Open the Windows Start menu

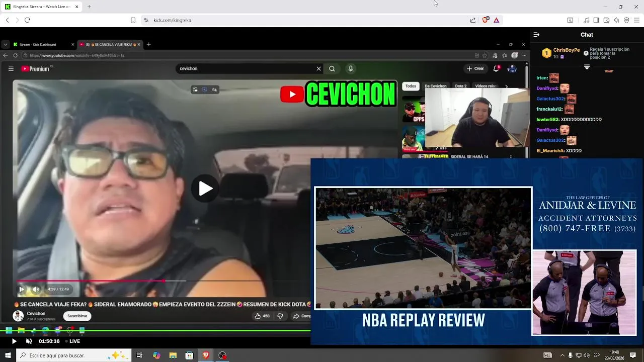8,355
